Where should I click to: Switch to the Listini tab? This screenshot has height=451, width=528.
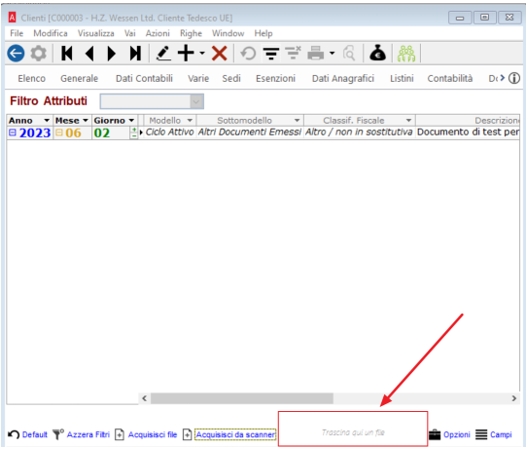[x=402, y=78]
